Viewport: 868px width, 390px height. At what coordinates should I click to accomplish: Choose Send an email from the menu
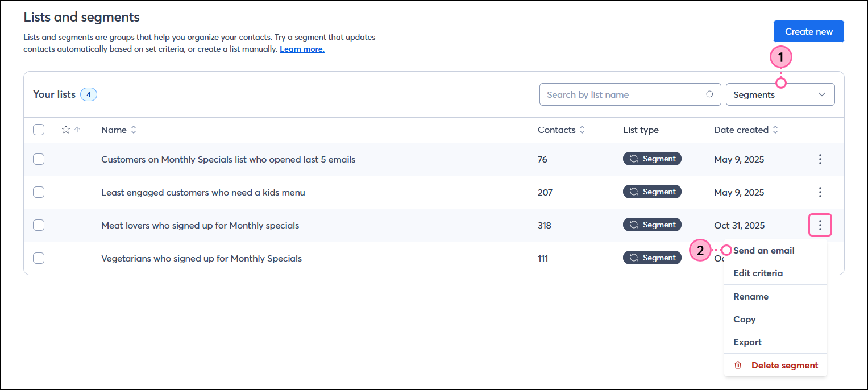[x=763, y=250]
